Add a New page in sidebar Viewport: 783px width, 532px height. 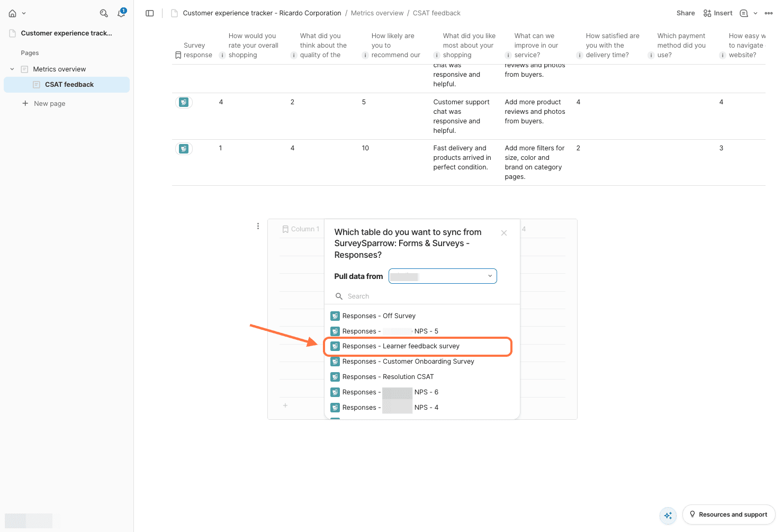pyautogui.click(x=49, y=104)
